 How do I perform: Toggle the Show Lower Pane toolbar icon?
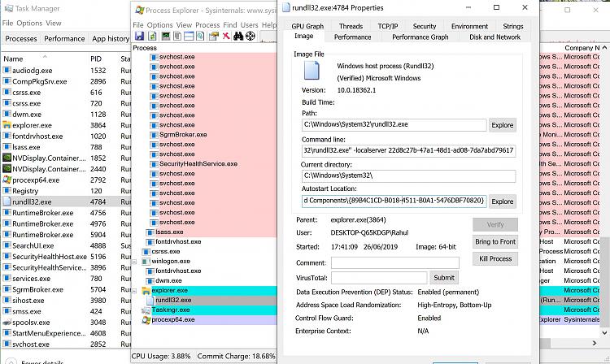click(189, 36)
